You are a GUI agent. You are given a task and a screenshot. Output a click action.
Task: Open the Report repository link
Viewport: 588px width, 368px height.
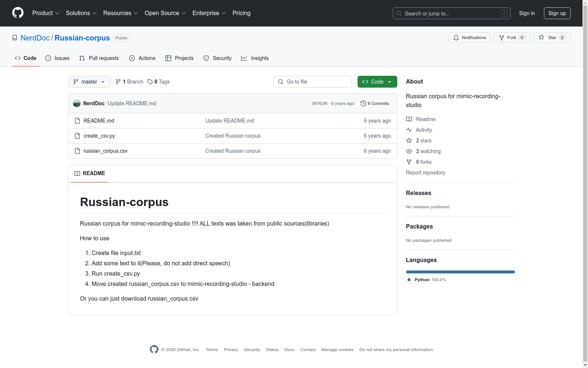coord(426,173)
